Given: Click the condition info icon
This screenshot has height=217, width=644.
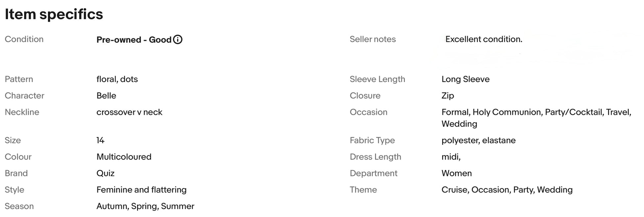Looking at the screenshot, I should point(178,40).
